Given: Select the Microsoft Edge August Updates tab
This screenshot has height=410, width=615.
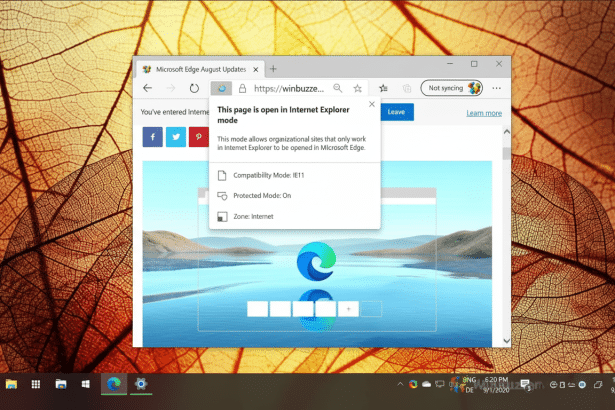Looking at the screenshot, I should tap(201, 69).
